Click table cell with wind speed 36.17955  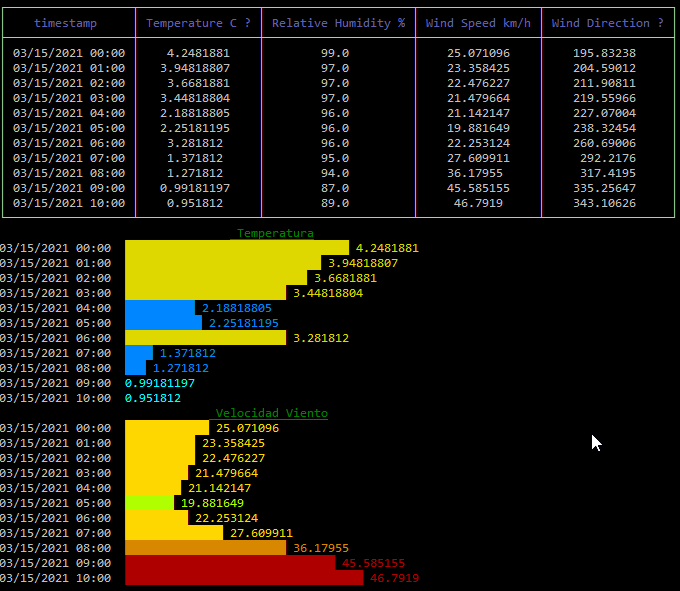point(475,173)
